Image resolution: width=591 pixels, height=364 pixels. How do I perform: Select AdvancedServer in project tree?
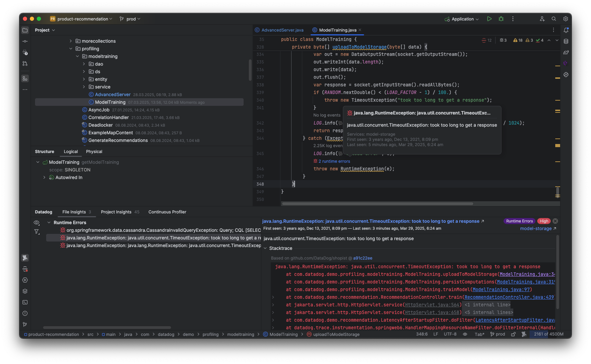[113, 94]
